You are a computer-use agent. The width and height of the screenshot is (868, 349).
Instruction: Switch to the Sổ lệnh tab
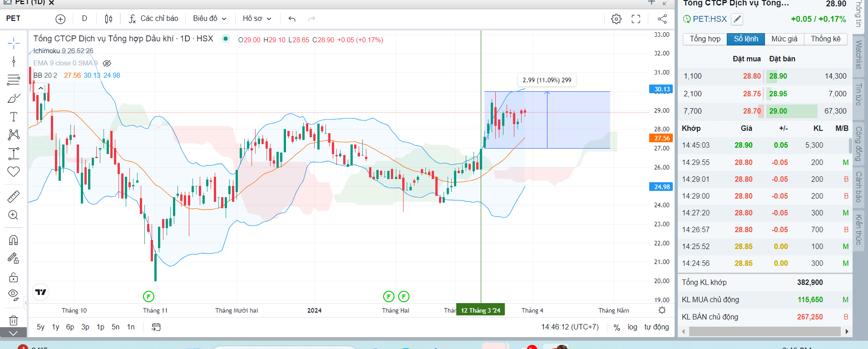click(746, 39)
